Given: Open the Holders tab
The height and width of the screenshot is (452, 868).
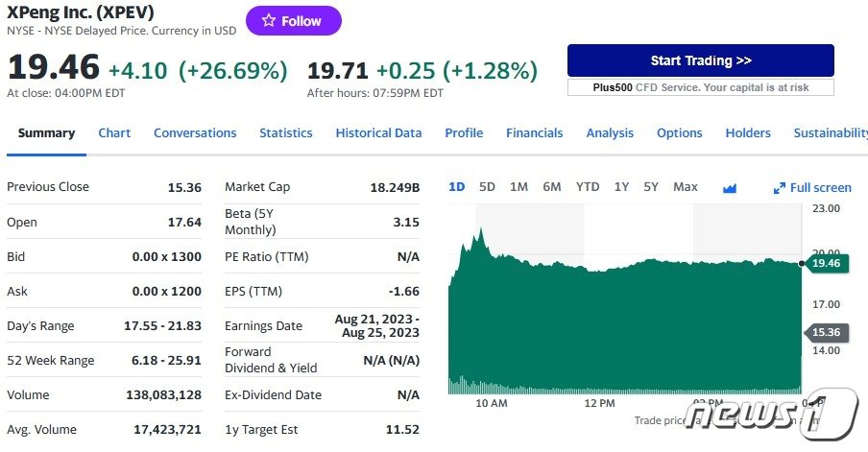Looking at the screenshot, I should click(748, 133).
